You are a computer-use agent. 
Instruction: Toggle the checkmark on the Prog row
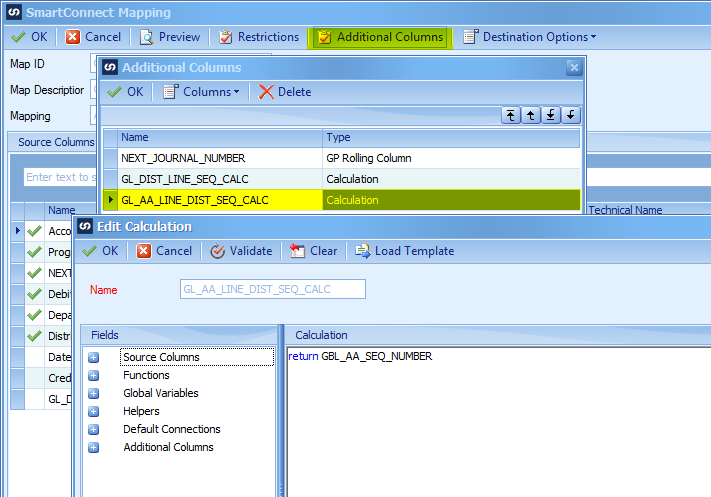point(34,252)
